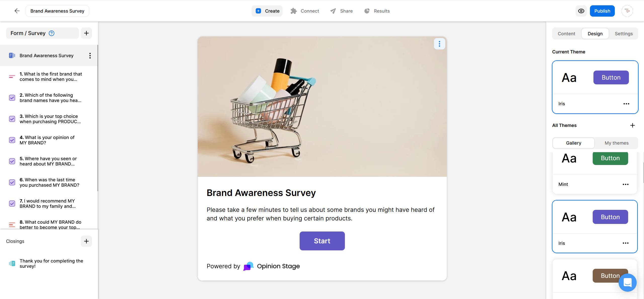Image resolution: width=644 pixels, height=299 pixels.
Task: Switch to the Settings tab
Action: (624, 34)
